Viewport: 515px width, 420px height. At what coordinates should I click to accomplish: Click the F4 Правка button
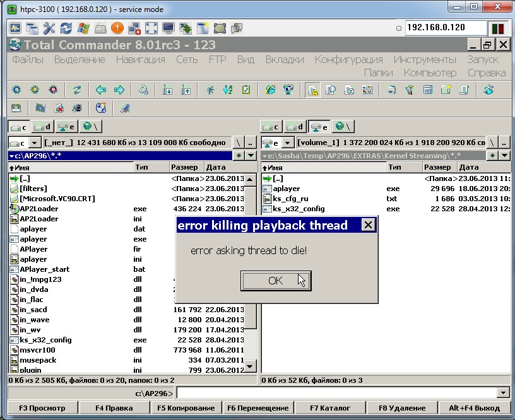(x=114, y=408)
